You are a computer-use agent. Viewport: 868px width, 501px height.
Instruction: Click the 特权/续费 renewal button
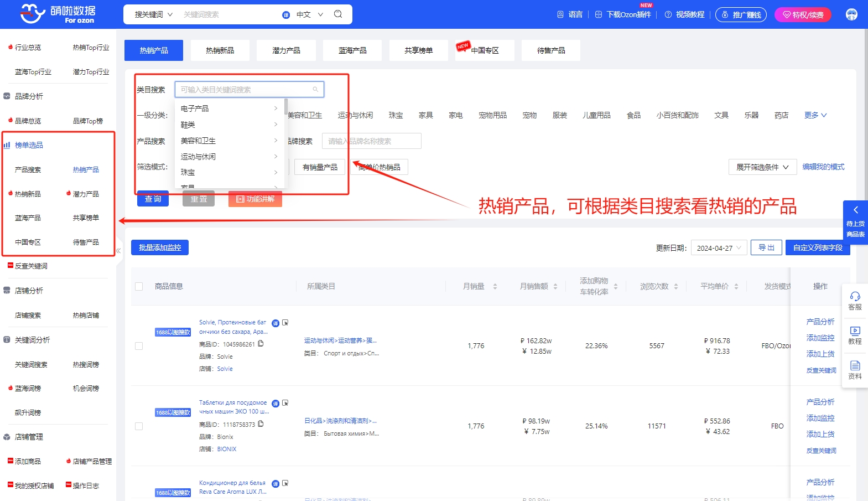pyautogui.click(x=803, y=14)
